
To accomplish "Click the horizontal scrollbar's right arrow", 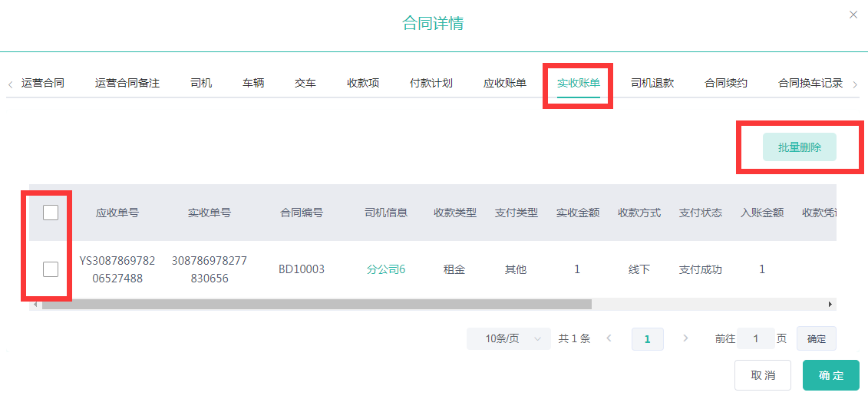I will 830,305.
